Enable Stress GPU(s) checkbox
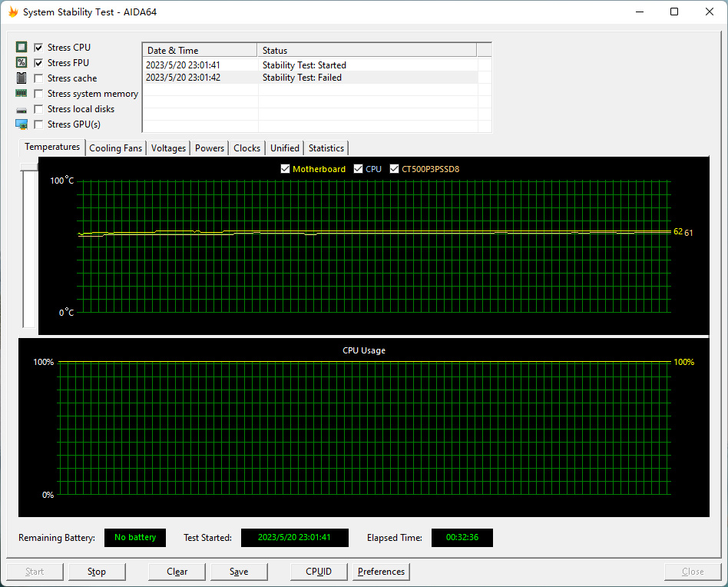The width and height of the screenshot is (728, 587). pyautogui.click(x=38, y=124)
